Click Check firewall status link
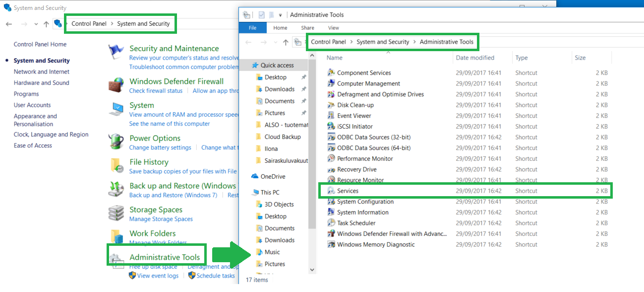This screenshot has height=292, width=644. pyautogui.click(x=156, y=91)
